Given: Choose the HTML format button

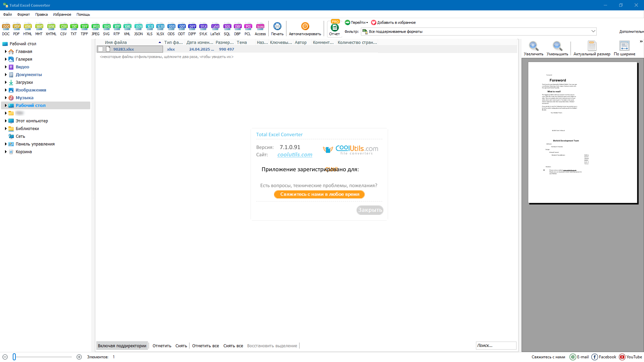Looking at the screenshot, I should [x=28, y=29].
